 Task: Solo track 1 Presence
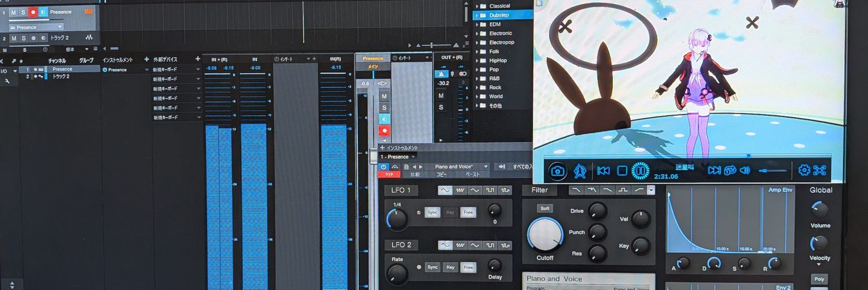tap(23, 12)
